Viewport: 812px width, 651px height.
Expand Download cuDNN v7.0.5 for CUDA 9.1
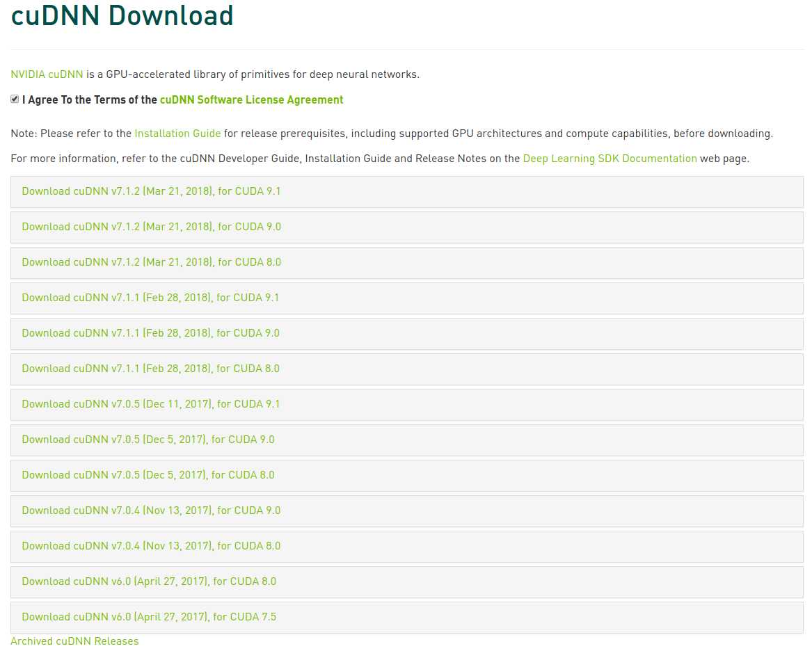click(406, 405)
